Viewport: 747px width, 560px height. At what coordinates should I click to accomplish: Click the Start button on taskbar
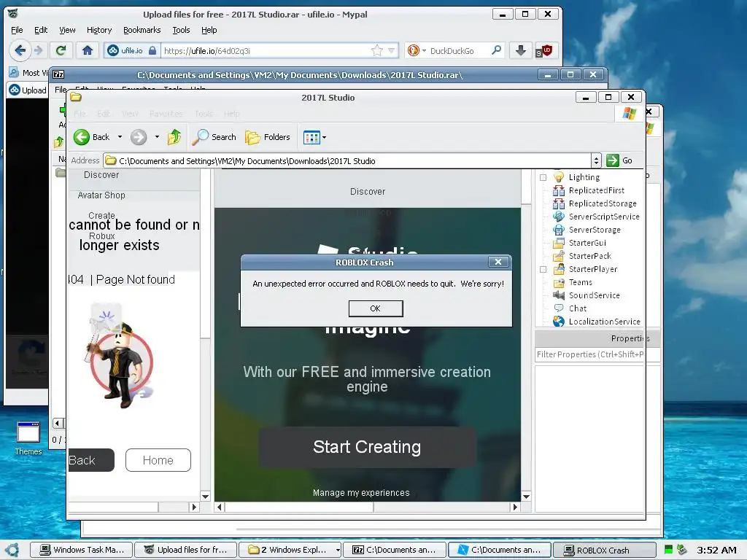(12, 550)
